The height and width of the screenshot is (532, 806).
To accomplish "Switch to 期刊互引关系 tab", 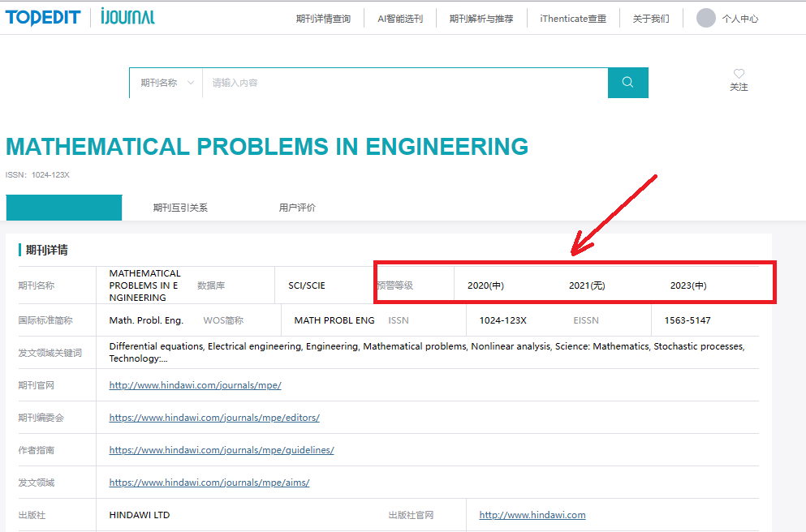I will tap(180, 208).
